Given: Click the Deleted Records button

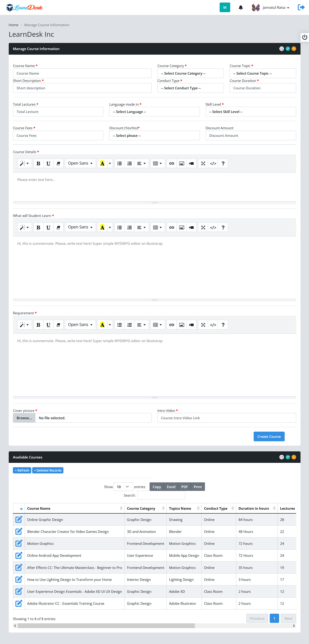Looking at the screenshot, I should pyautogui.click(x=48, y=470).
